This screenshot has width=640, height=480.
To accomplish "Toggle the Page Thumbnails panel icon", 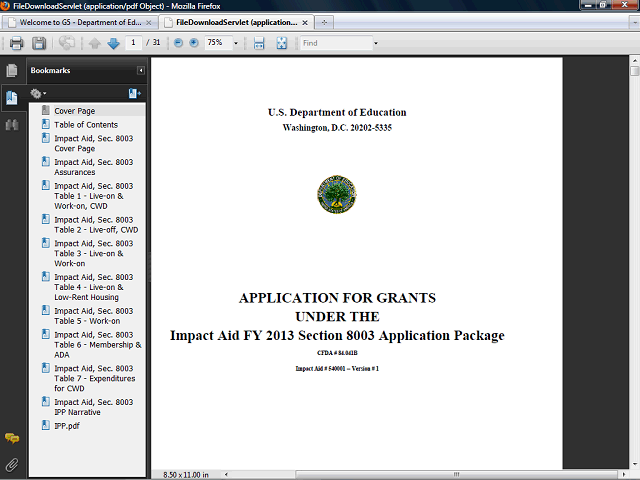I will (12, 71).
